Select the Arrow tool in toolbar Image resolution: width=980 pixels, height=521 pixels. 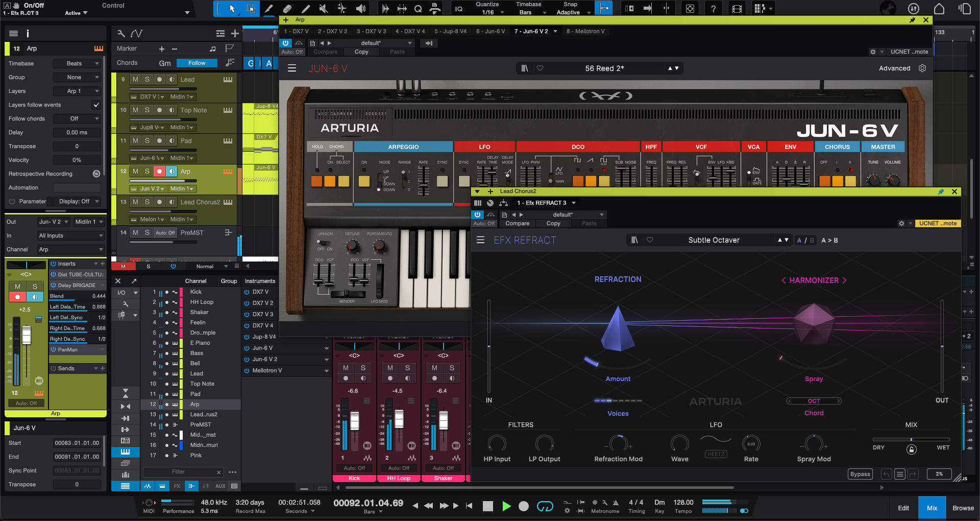coord(232,9)
